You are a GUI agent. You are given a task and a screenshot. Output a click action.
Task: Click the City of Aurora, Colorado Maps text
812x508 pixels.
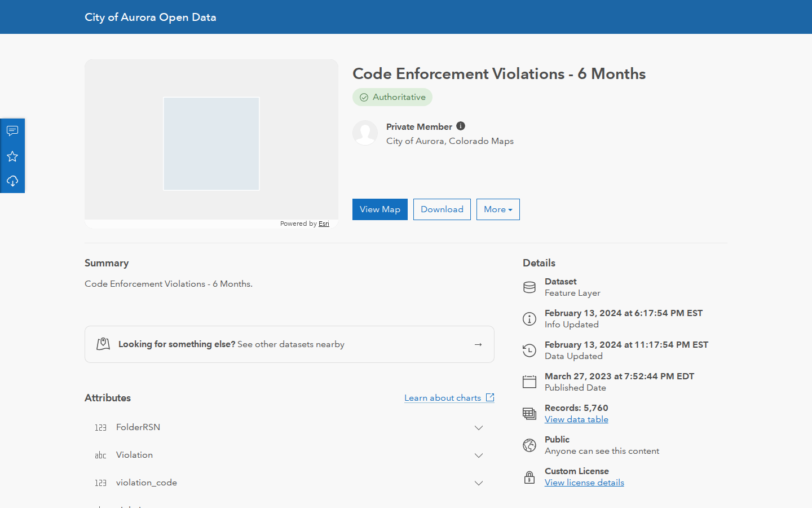click(450, 141)
